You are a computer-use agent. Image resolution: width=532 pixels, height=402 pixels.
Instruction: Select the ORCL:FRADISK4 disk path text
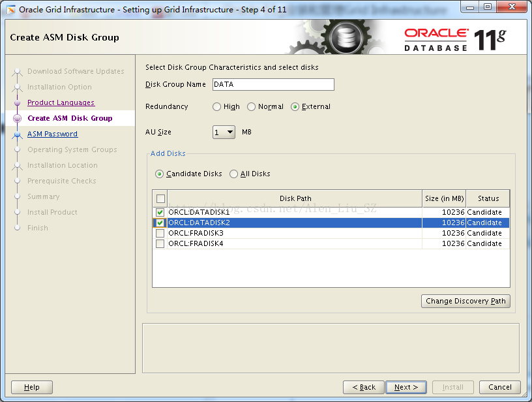click(x=196, y=244)
